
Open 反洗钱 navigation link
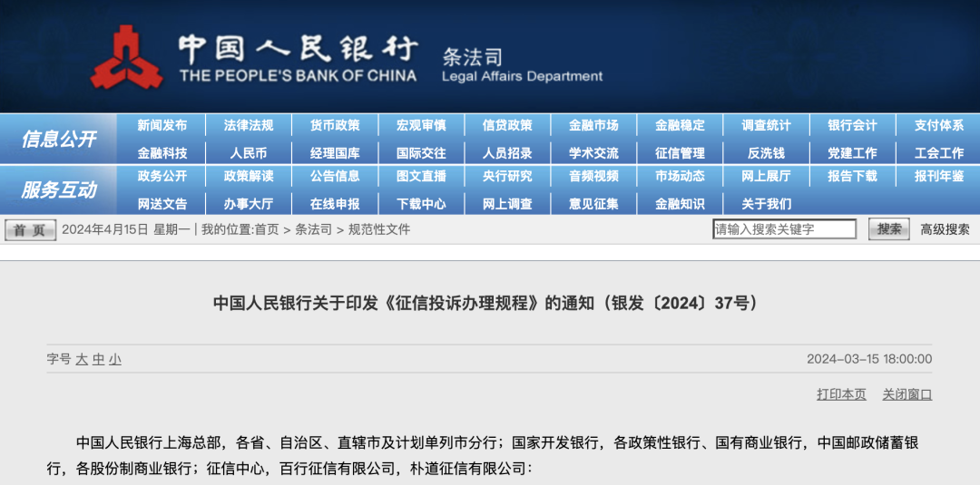coord(766,153)
